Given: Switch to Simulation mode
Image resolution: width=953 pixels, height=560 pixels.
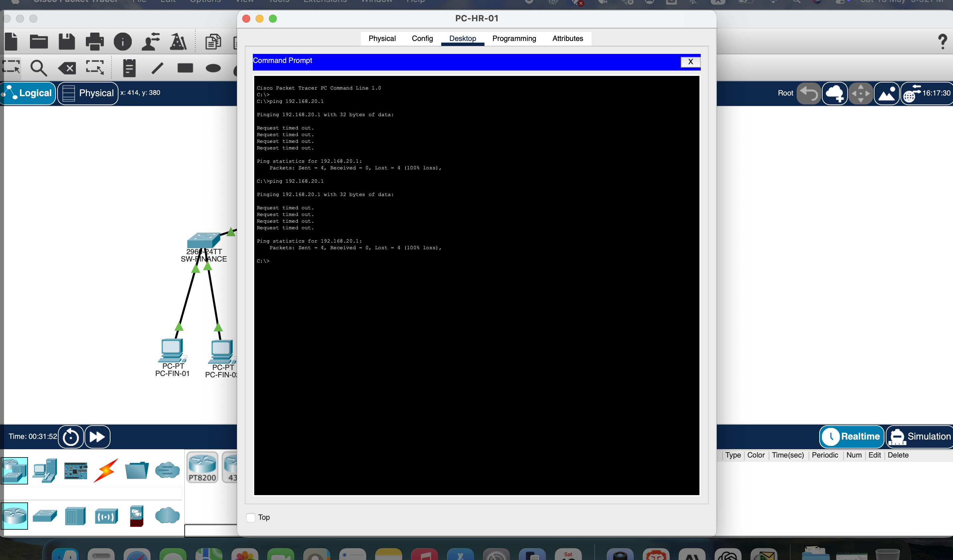Looking at the screenshot, I should point(919,437).
